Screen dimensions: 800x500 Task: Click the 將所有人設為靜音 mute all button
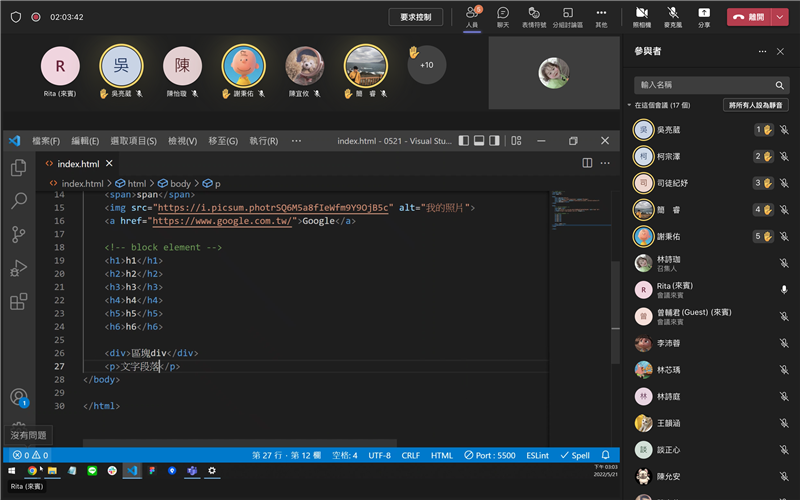[755, 104]
